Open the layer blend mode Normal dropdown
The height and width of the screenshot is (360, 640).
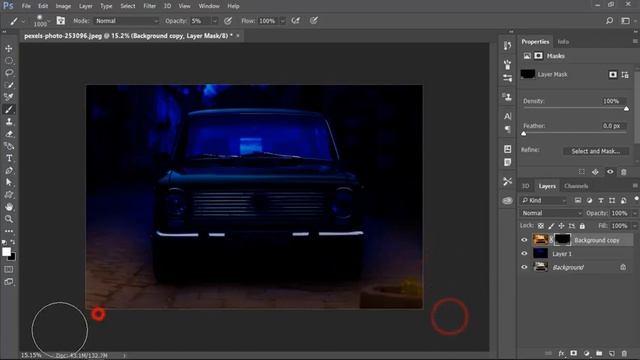click(x=551, y=213)
